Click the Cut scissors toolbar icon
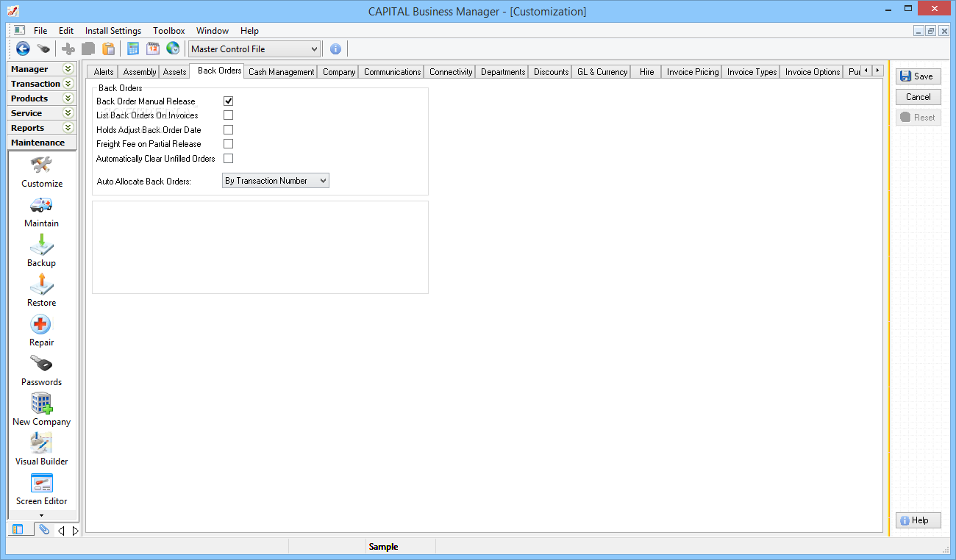 (68, 49)
